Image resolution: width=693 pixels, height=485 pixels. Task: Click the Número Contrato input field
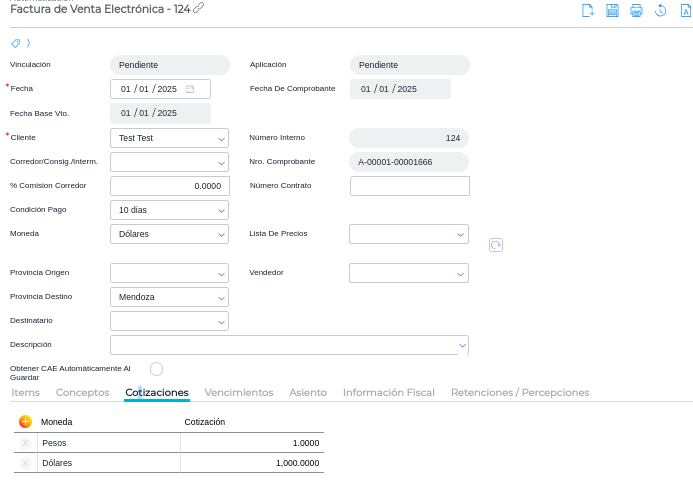coord(409,186)
